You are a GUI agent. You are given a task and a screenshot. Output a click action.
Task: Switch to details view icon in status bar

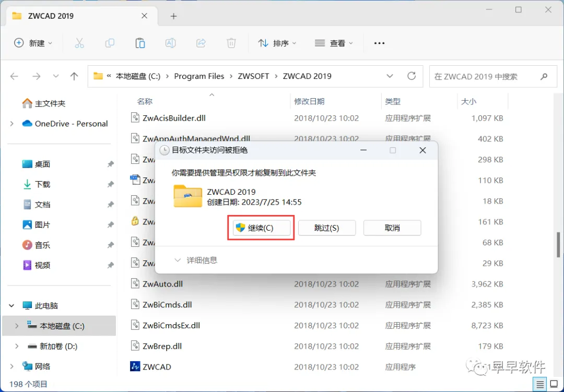click(539, 385)
